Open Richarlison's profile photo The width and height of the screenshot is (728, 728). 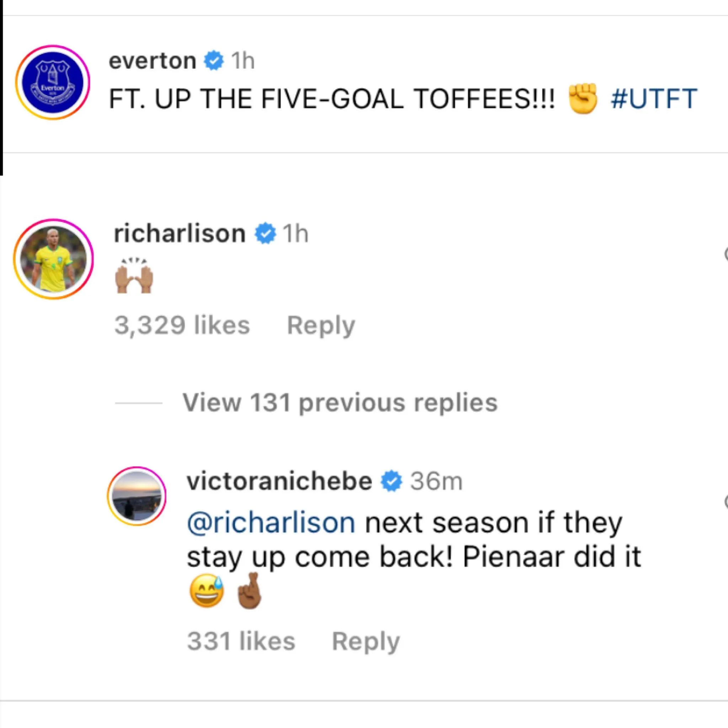(x=54, y=259)
